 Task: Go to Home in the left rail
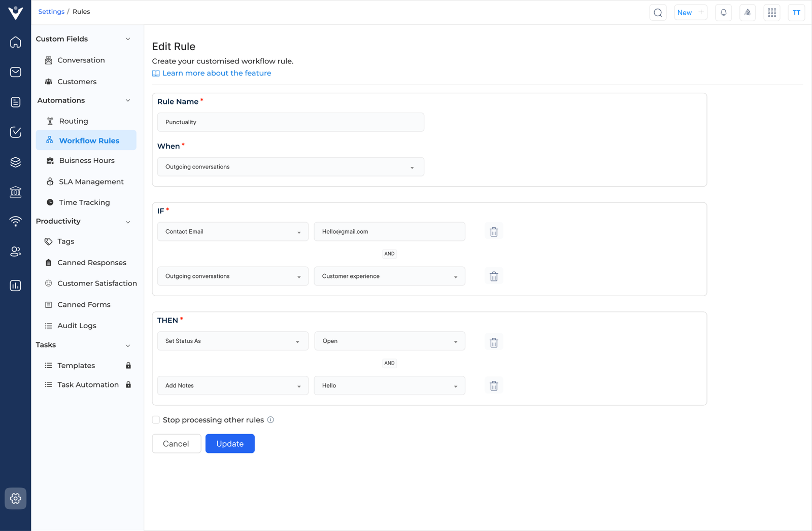tap(16, 42)
